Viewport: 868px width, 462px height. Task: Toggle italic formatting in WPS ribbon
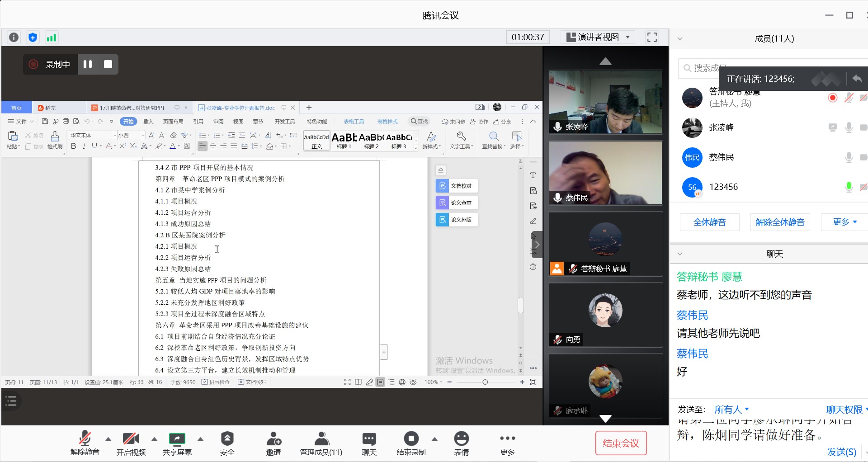84,146
